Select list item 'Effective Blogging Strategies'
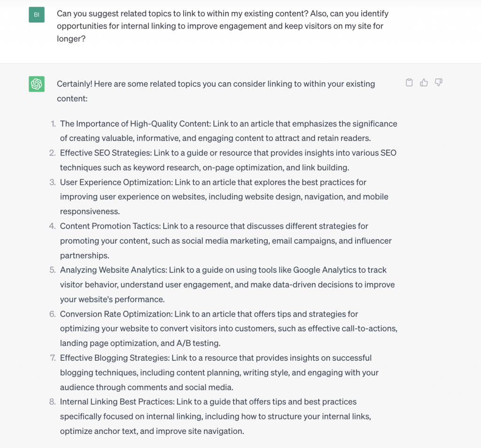The image size is (481, 448). (x=219, y=372)
